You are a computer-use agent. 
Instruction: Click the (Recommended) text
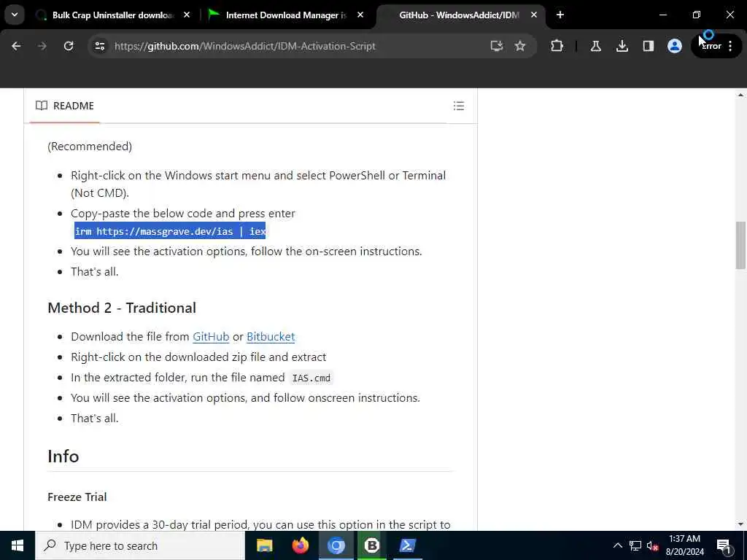pos(90,146)
